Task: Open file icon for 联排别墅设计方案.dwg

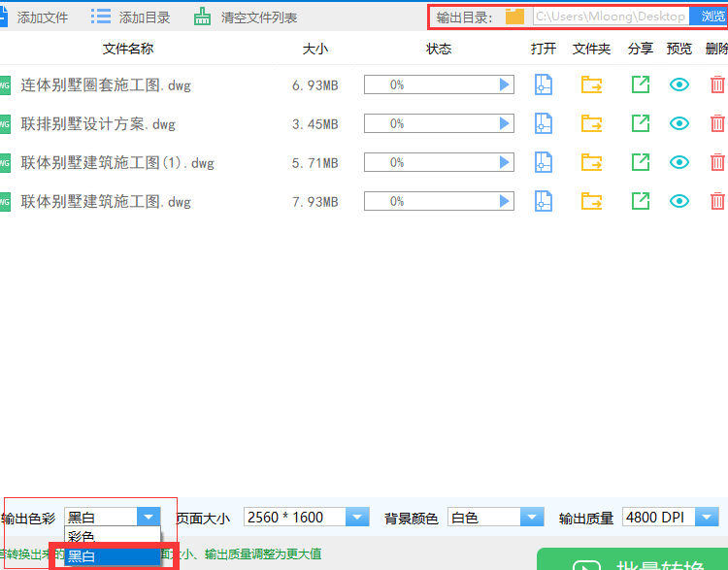Action: coord(544,123)
